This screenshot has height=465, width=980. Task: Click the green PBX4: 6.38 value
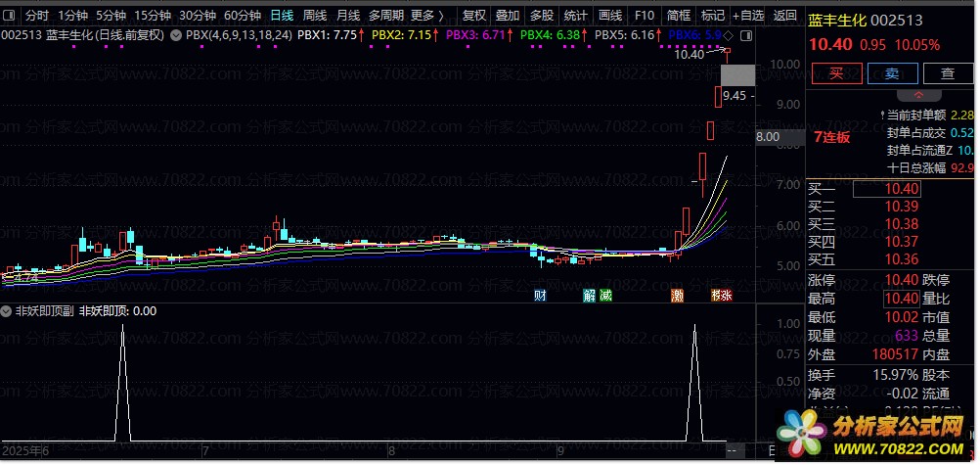550,35
